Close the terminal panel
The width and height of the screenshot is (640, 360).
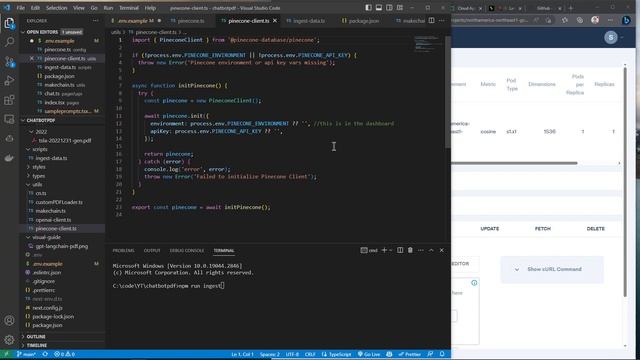[442, 250]
